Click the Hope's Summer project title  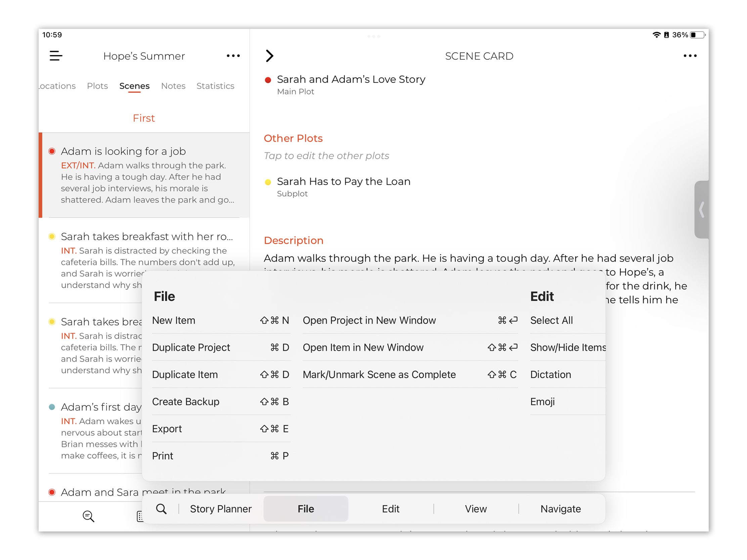tap(144, 56)
